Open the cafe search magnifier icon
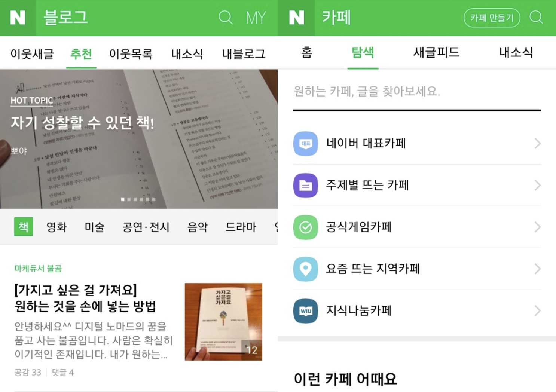 click(536, 17)
